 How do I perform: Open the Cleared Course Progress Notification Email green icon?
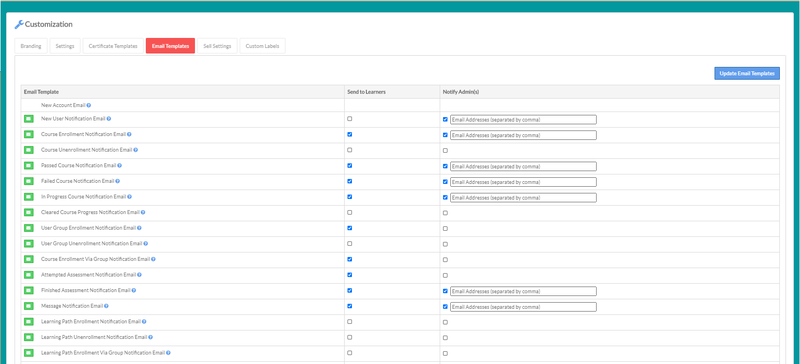coord(29,212)
